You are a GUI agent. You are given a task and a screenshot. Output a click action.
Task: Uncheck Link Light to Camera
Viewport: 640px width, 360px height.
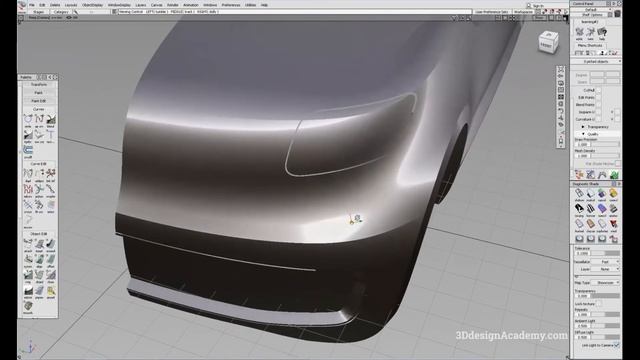click(x=616, y=345)
